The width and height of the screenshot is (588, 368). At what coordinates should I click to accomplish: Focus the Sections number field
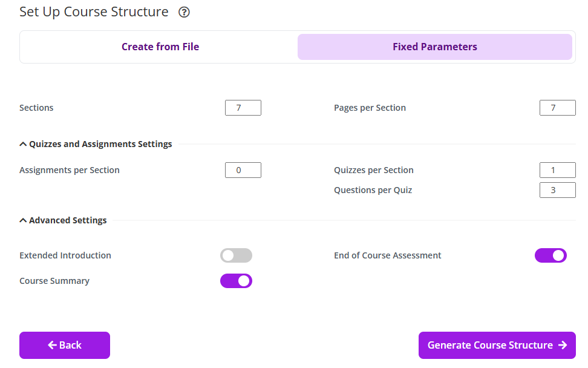click(x=243, y=108)
